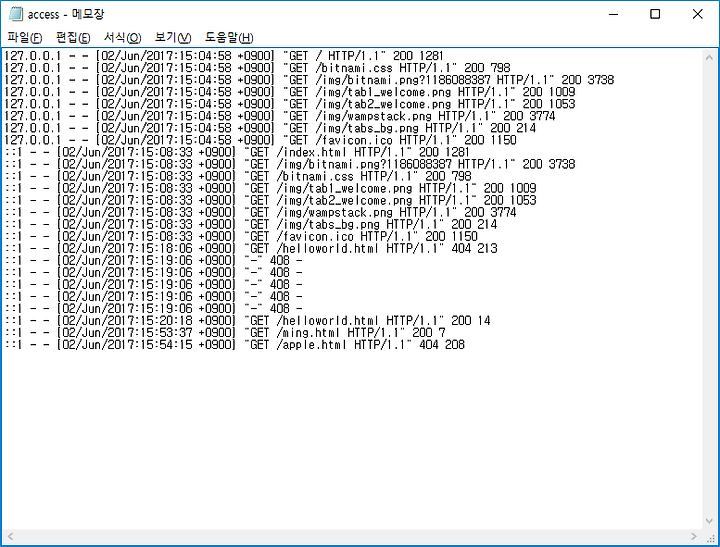Click the ::1 line requesting /bitnami.css
This screenshot has width=720, height=547.
[238, 176]
